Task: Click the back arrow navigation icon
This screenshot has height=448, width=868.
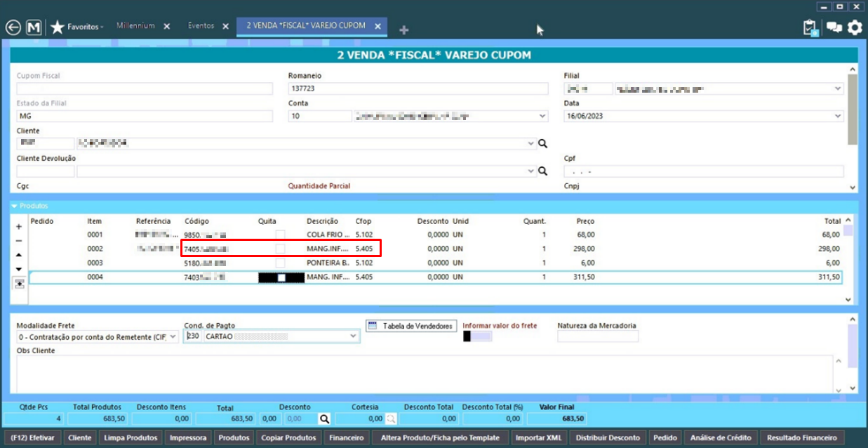Action: click(13, 27)
